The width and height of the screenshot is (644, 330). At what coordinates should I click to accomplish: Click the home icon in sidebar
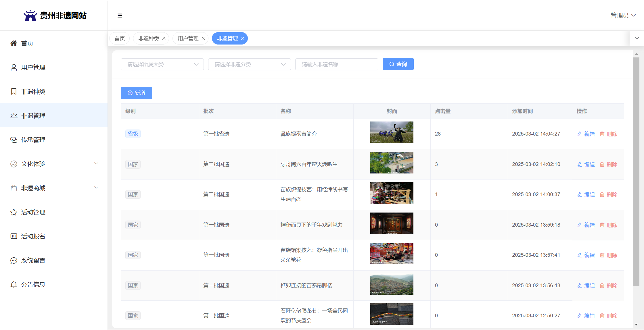coord(14,43)
